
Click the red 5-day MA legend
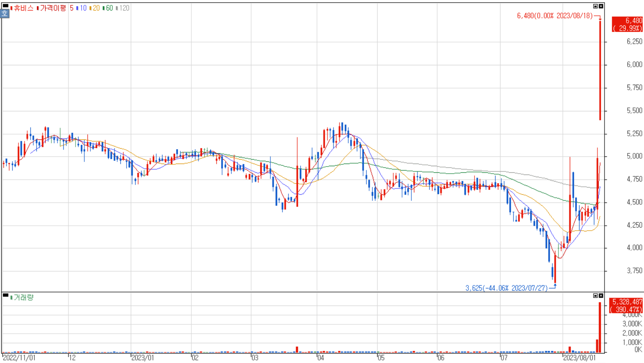[x=72, y=8]
